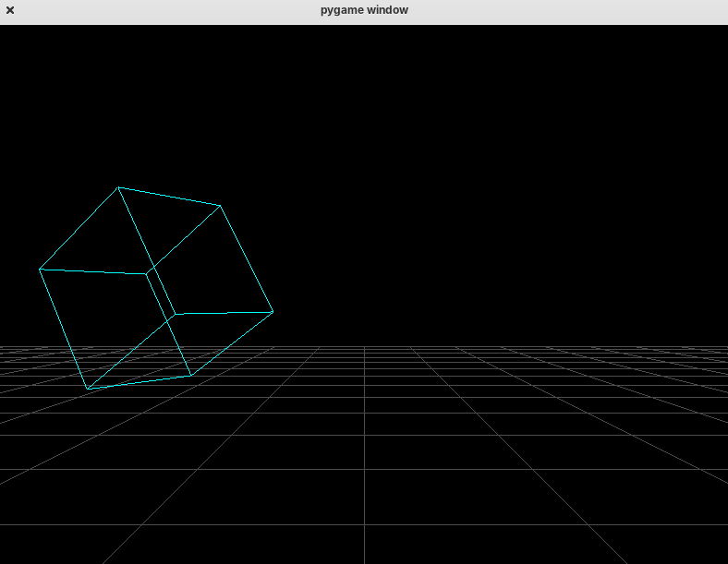
Task: Click the rightmost vertex of the wireframe cube
Action: coord(273,312)
